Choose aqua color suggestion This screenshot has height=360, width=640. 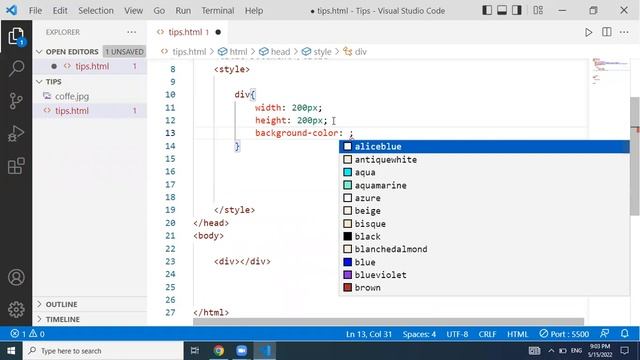coord(484,172)
